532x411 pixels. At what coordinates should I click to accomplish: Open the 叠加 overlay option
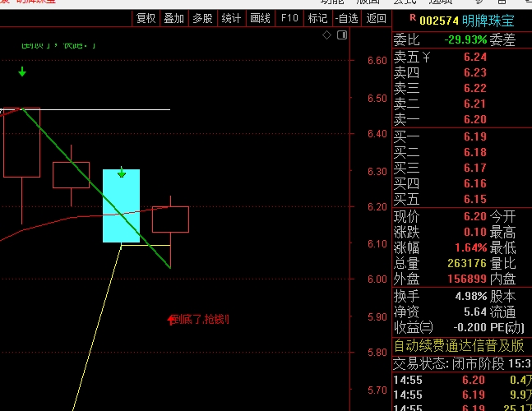174,18
